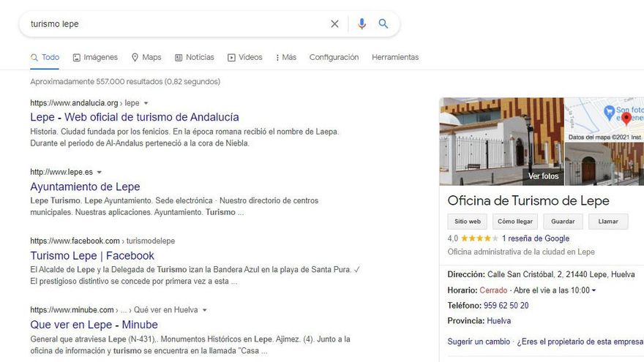The height and width of the screenshot is (362, 644).
Task: Open the lower doorway photo thumbnail
Action: point(604,164)
